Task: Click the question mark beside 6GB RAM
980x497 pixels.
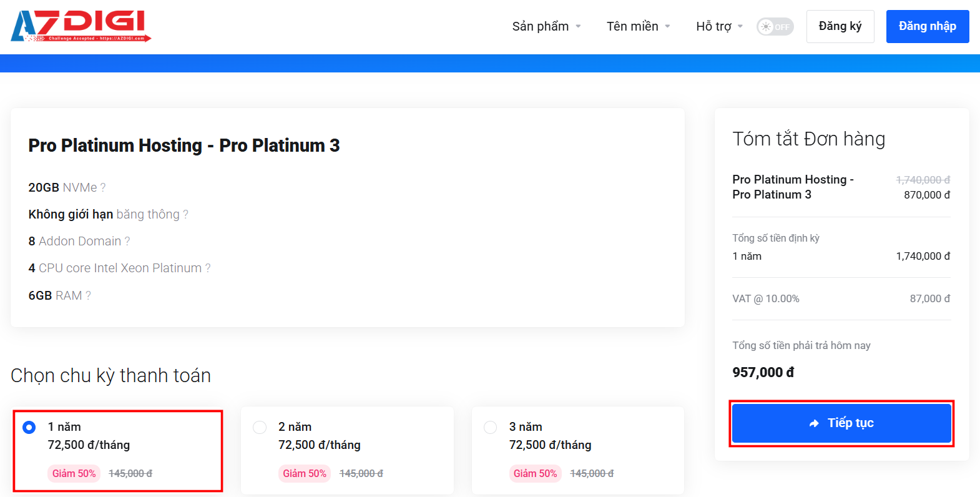Action: [88, 296]
